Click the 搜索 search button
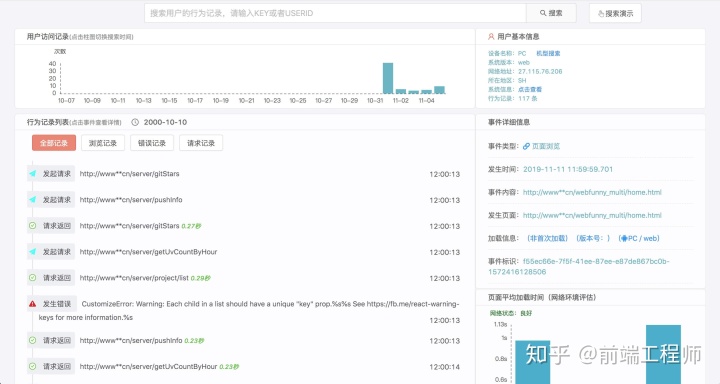 tap(551, 13)
